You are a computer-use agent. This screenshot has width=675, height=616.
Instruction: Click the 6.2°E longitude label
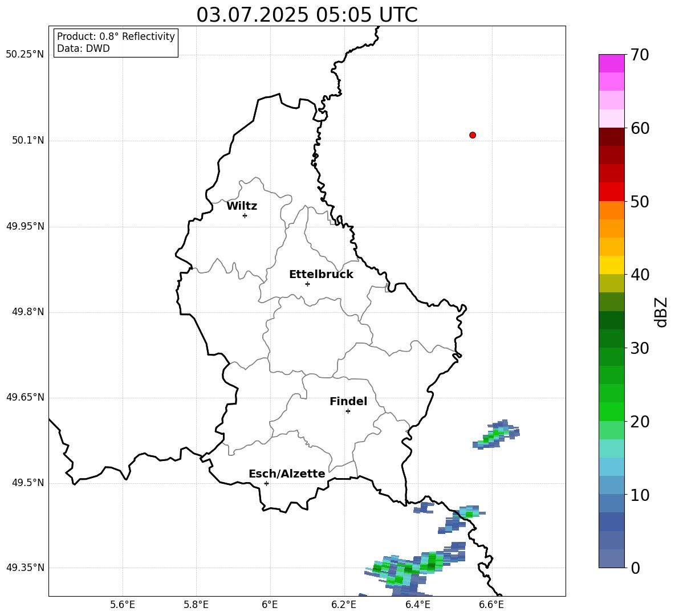click(344, 605)
